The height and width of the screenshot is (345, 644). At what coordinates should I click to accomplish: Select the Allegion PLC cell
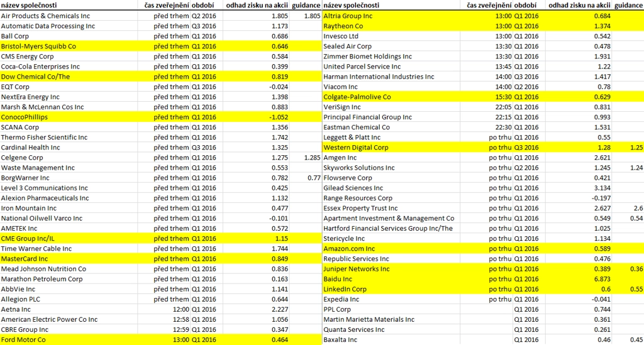click(x=69, y=299)
